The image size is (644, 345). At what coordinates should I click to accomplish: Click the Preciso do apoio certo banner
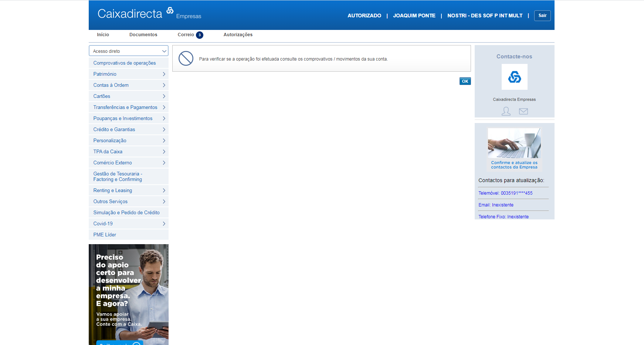[x=129, y=294]
